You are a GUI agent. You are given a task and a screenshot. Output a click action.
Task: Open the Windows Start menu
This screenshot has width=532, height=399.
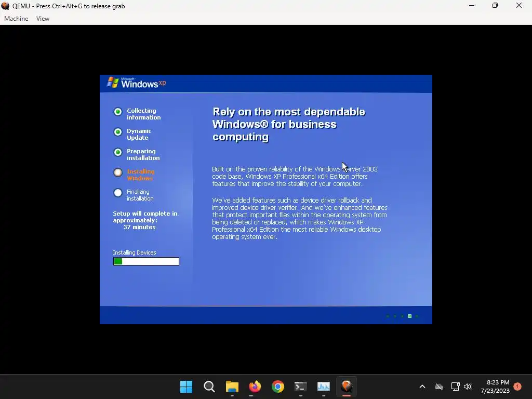tap(186, 387)
